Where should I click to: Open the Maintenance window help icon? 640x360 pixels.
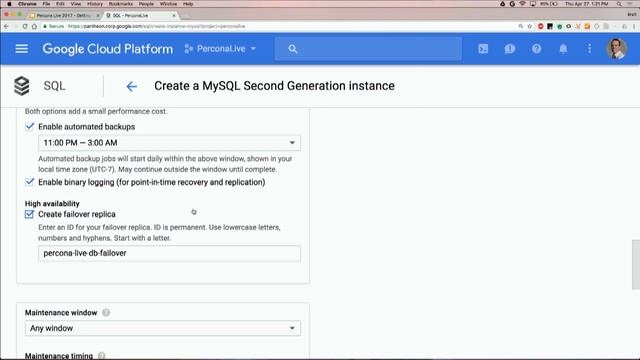point(106,313)
